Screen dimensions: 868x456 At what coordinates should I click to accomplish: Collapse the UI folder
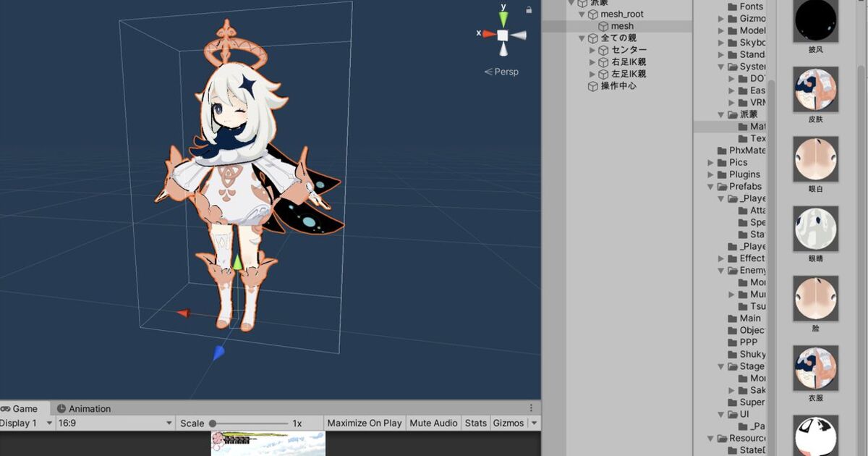point(721,415)
